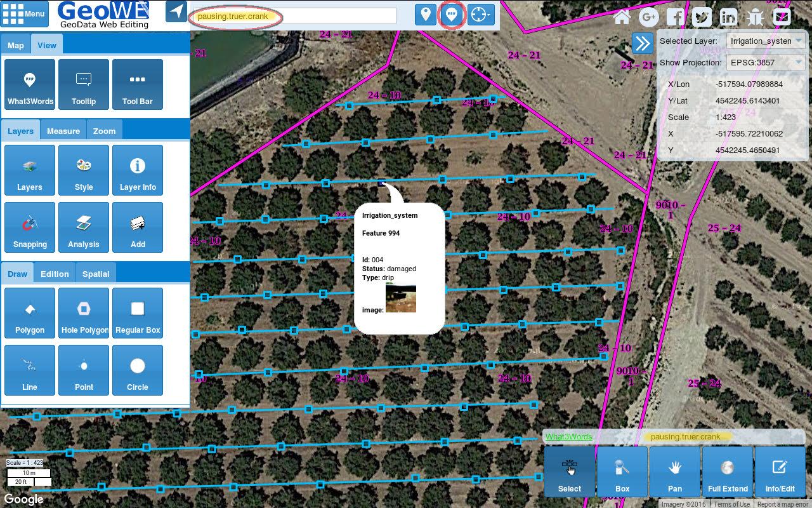Select the Regular Box draw tool

coord(138,313)
